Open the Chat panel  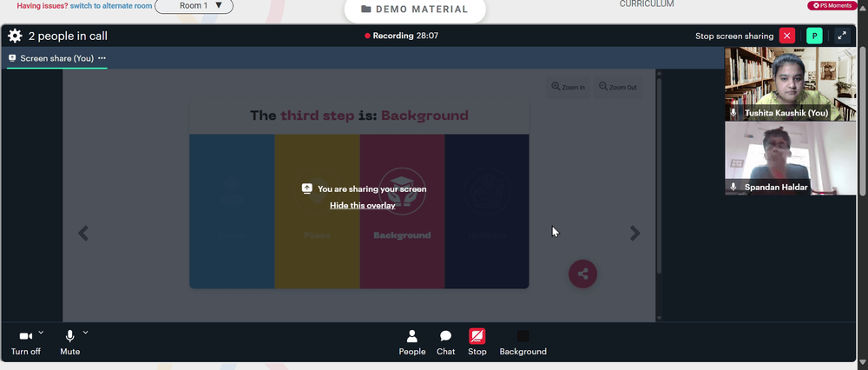(x=445, y=343)
